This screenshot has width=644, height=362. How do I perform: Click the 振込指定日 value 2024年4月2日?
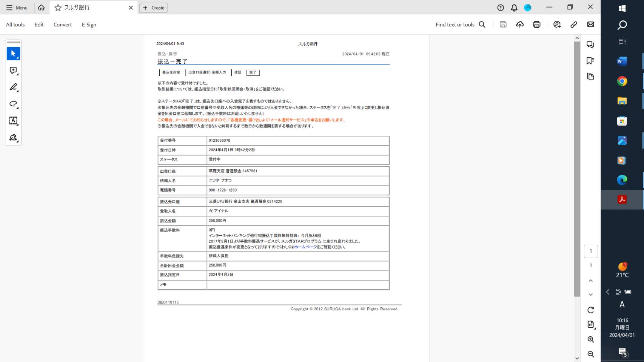coord(221,275)
